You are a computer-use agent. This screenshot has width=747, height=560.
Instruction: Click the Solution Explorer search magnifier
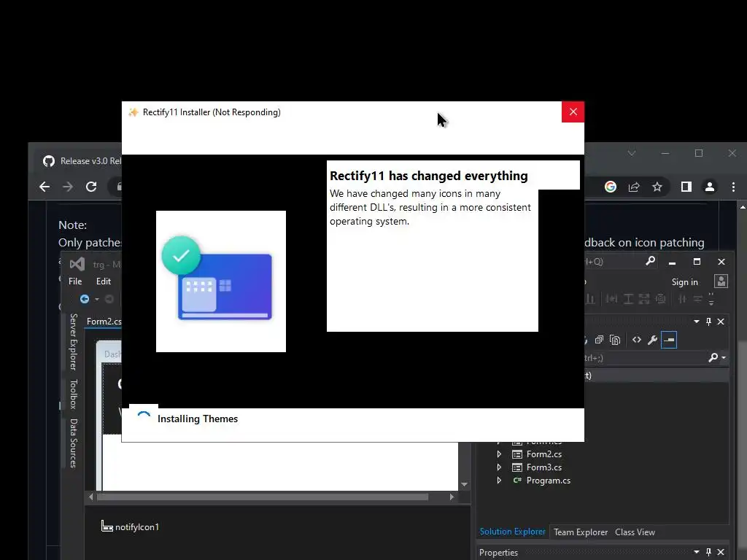[713, 357]
